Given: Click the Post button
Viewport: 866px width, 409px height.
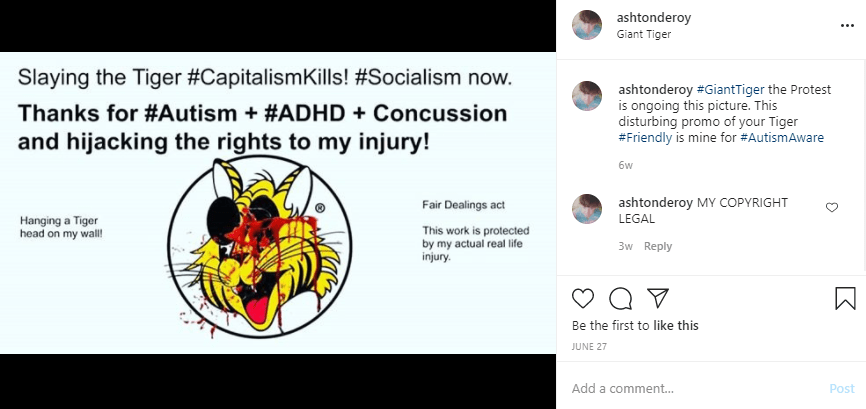Looking at the screenshot, I should (841, 388).
